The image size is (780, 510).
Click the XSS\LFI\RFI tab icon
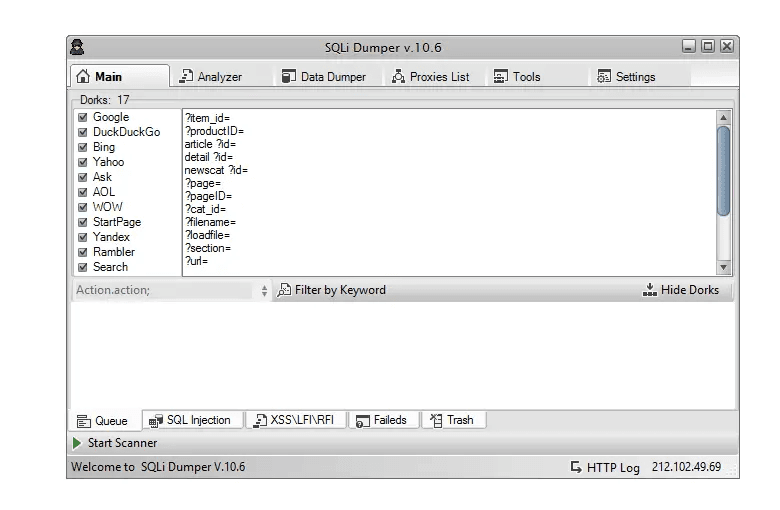pos(260,420)
